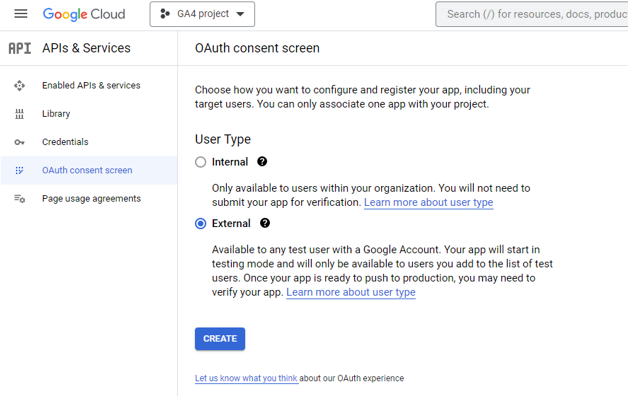Focus the search resources input field
This screenshot has height=396, width=628.
(x=533, y=14)
